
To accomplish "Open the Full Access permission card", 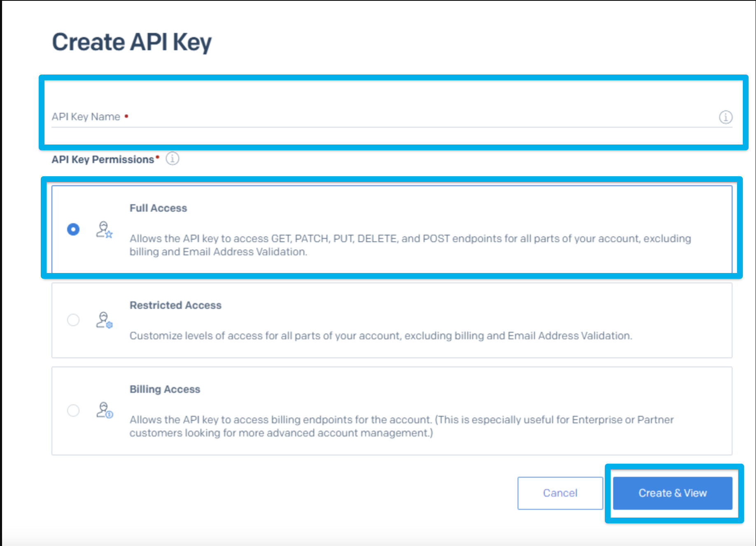I will [x=371, y=229].
